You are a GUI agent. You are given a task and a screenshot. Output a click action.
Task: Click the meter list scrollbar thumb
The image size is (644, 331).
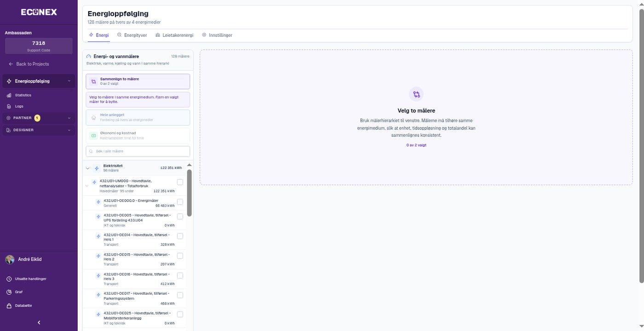190,192
